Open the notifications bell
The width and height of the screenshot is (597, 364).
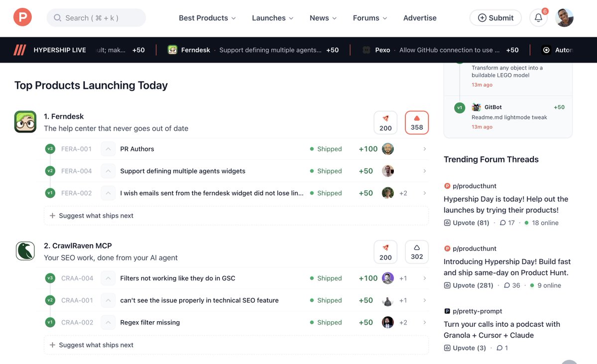point(538,17)
